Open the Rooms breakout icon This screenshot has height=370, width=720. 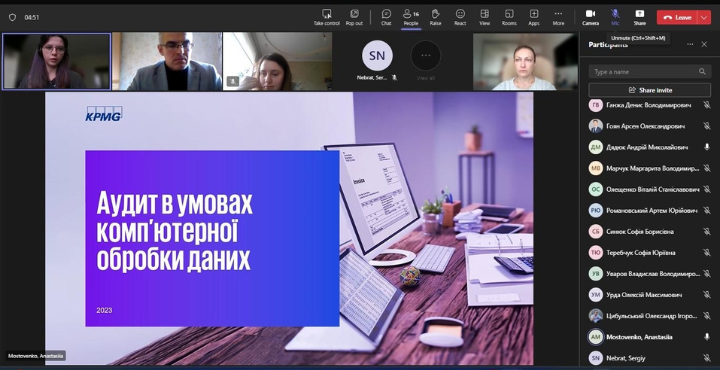click(x=509, y=17)
